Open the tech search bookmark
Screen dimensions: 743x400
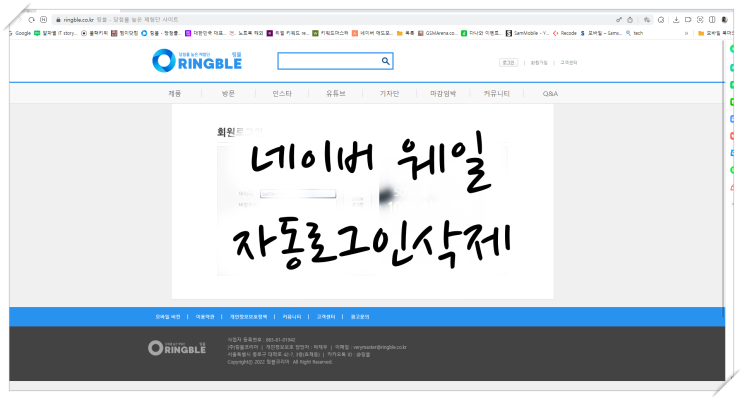[634, 33]
